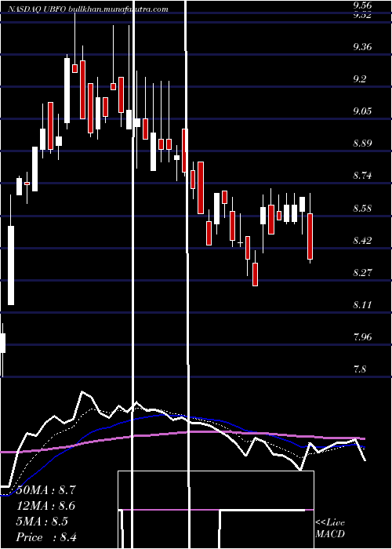
Task: Click the NASDAQ UBFO chart title text
Action: point(88,9)
